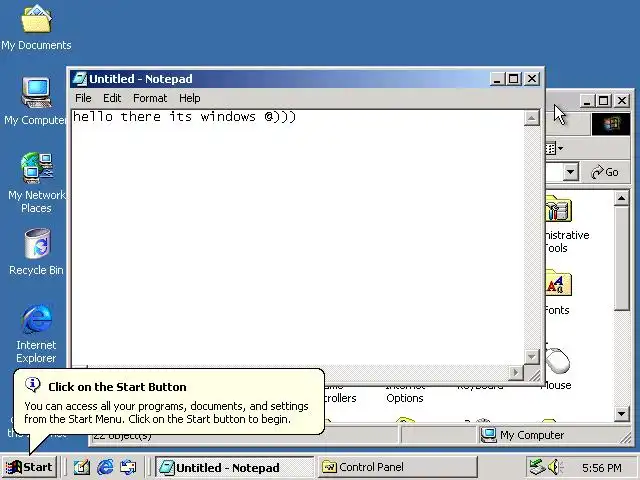Viewport: 640px width, 480px height.
Task: Click the Show Desktop quick launch icon
Action: (82, 467)
